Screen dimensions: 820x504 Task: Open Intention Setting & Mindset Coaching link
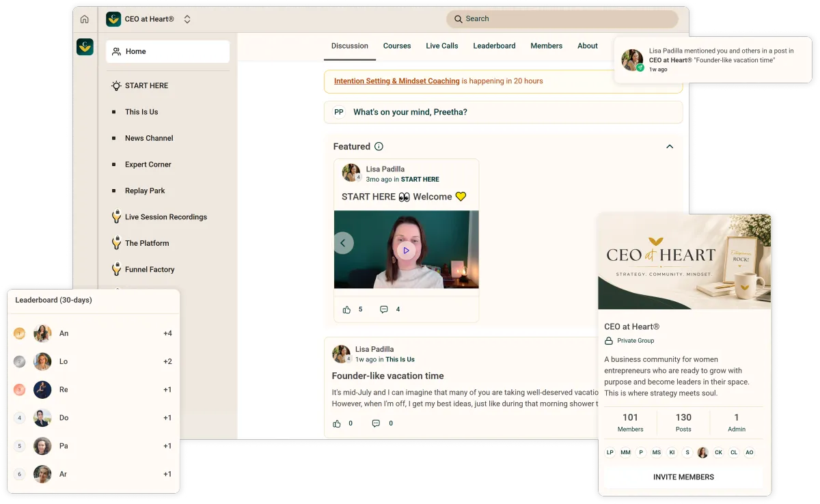click(x=397, y=81)
